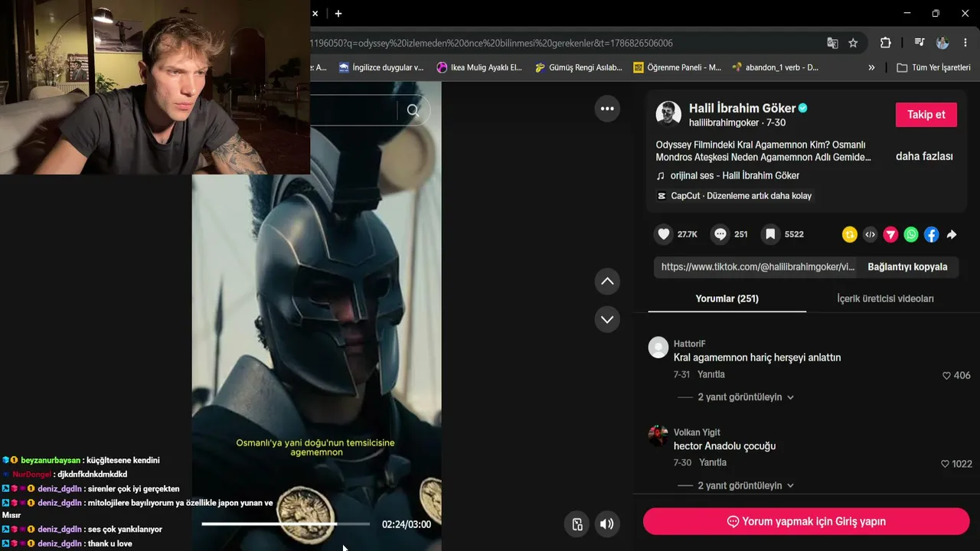980x551 pixels.
Task: Show hidden bookmarks with the overflow chevron
Action: [871, 67]
